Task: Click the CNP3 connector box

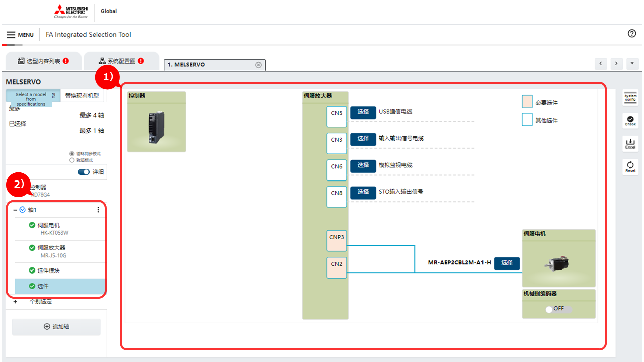Action: 337,241
